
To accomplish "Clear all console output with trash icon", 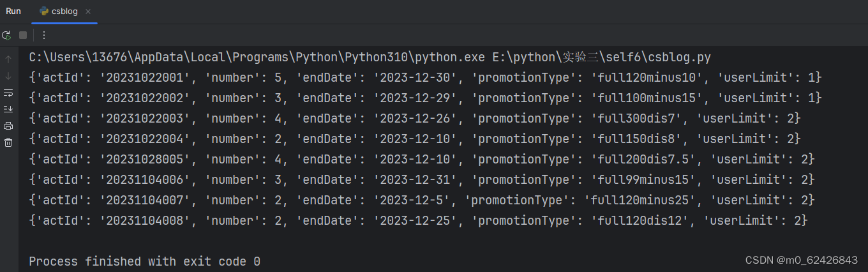I will [8, 142].
